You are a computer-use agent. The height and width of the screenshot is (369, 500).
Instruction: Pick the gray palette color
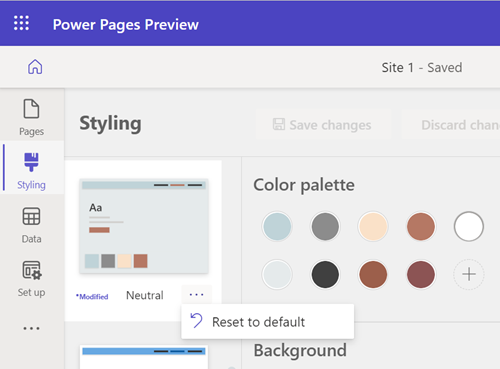325,227
